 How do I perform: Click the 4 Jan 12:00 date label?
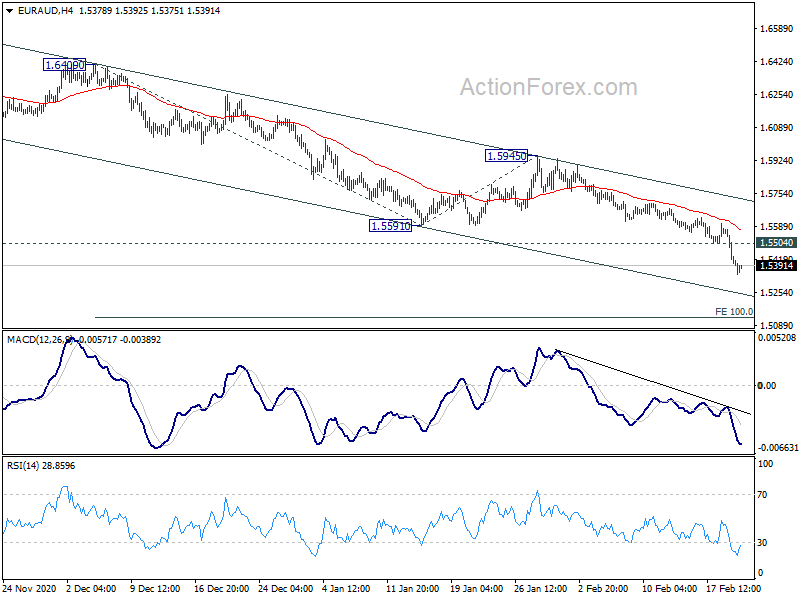coord(346,588)
